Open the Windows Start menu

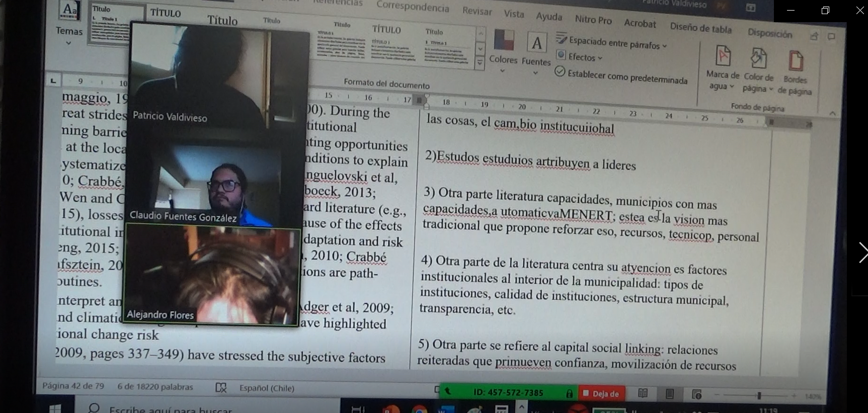click(x=54, y=408)
